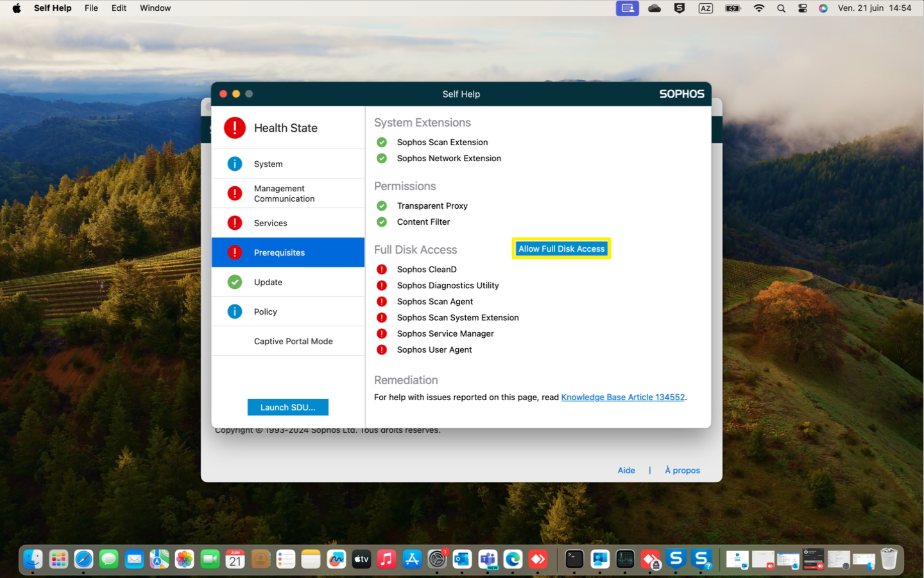Click the Sophos Diagnostics Utility entry

coord(448,285)
